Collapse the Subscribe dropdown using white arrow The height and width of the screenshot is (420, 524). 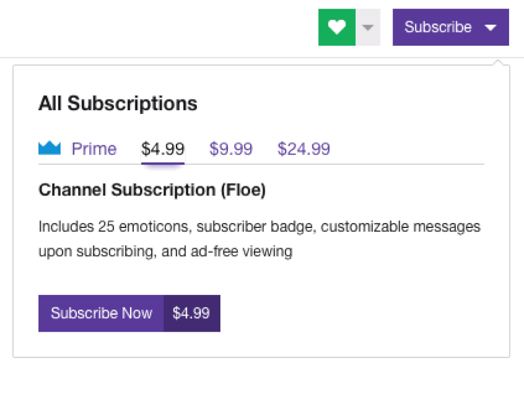pos(491,28)
